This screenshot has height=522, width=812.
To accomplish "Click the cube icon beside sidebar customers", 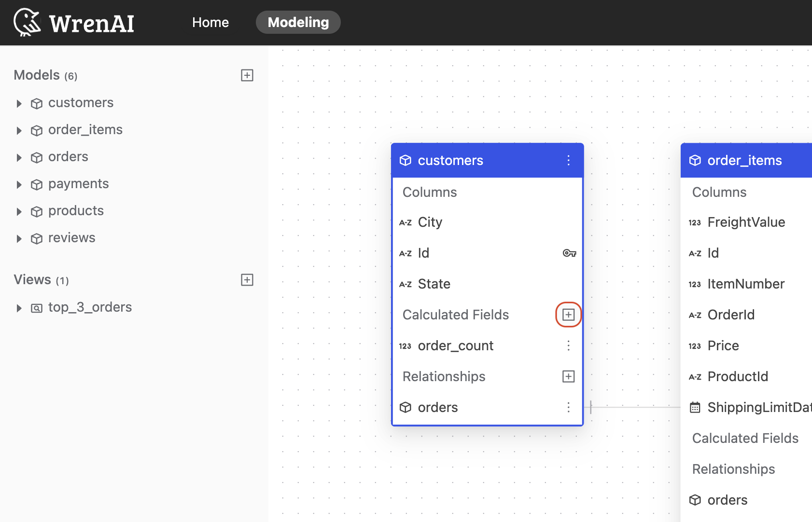I will click(x=37, y=104).
